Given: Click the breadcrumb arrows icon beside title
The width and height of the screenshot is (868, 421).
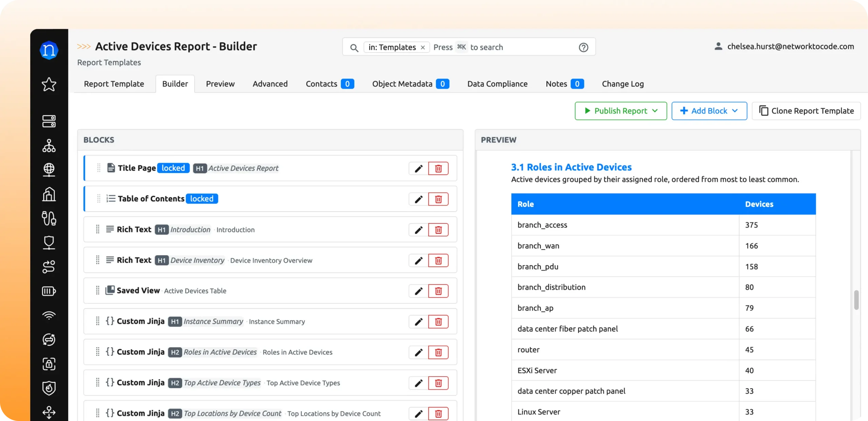Looking at the screenshot, I should (x=84, y=46).
